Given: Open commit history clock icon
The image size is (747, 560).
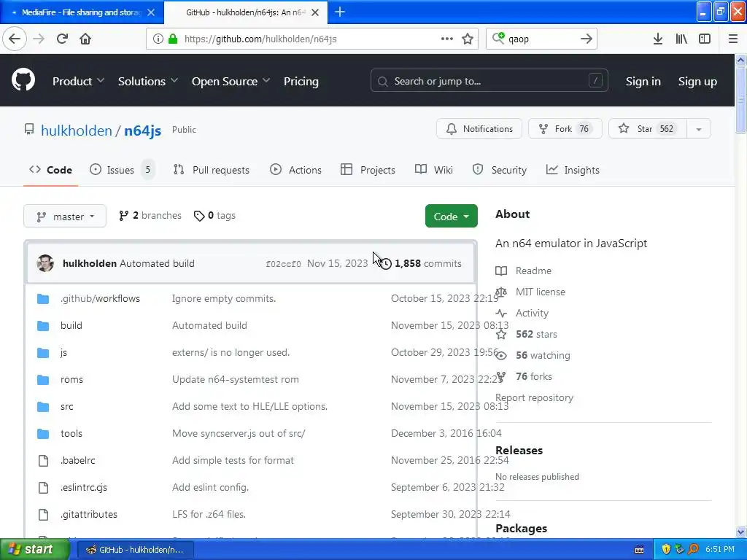Looking at the screenshot, I should click(385, 264).
